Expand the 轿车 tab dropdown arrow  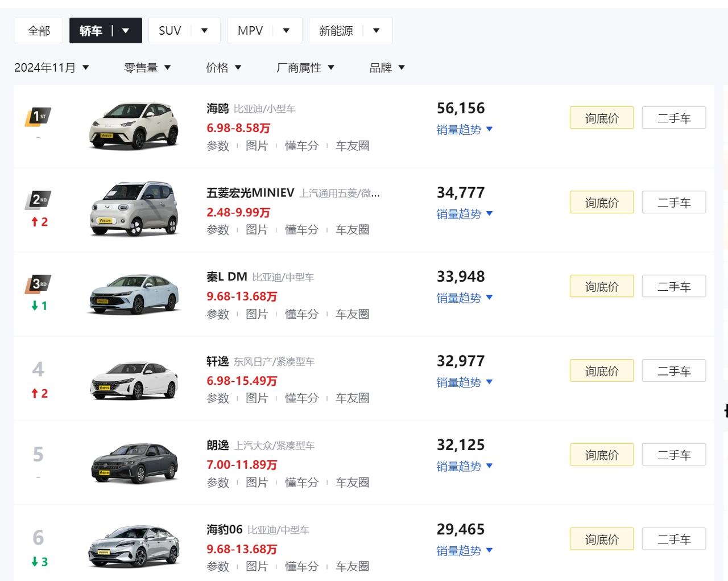pos(126,31)
